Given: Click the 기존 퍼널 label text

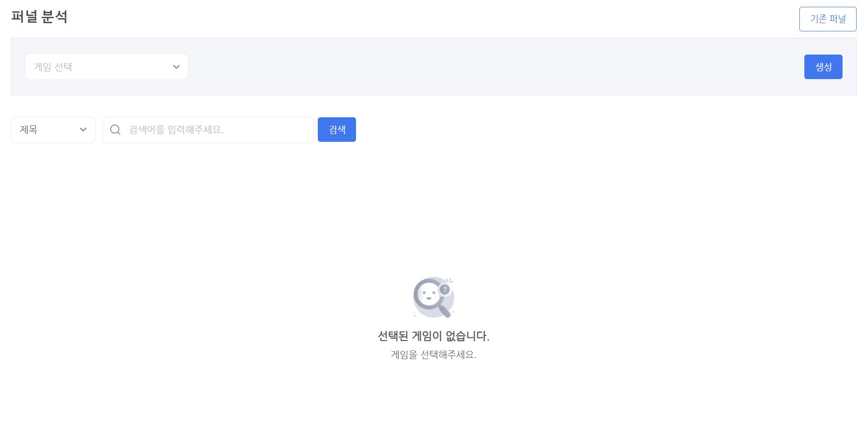Looking at the screenshot, I should coord(828,19).
